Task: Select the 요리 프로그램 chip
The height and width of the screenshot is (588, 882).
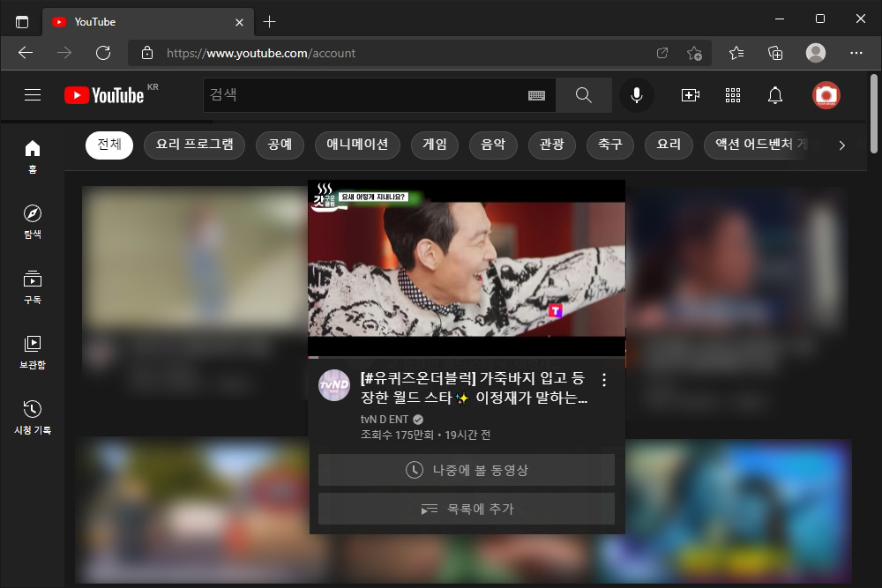Action: tap(195, 145)
